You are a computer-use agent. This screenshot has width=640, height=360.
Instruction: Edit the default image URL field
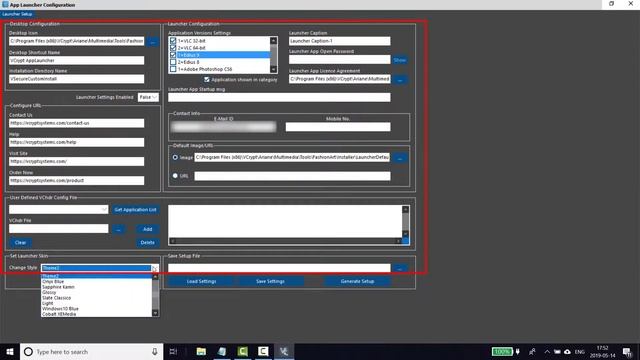pos(292,176)
